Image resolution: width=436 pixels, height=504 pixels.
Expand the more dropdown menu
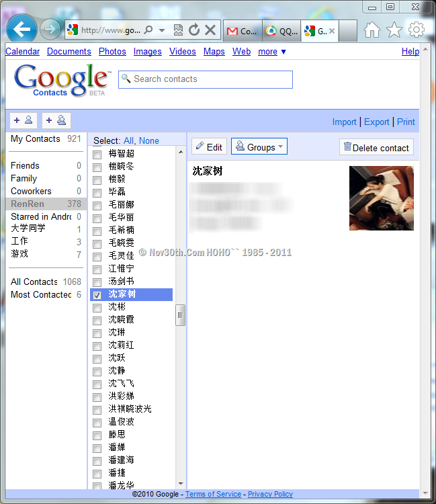click(272, 52)
